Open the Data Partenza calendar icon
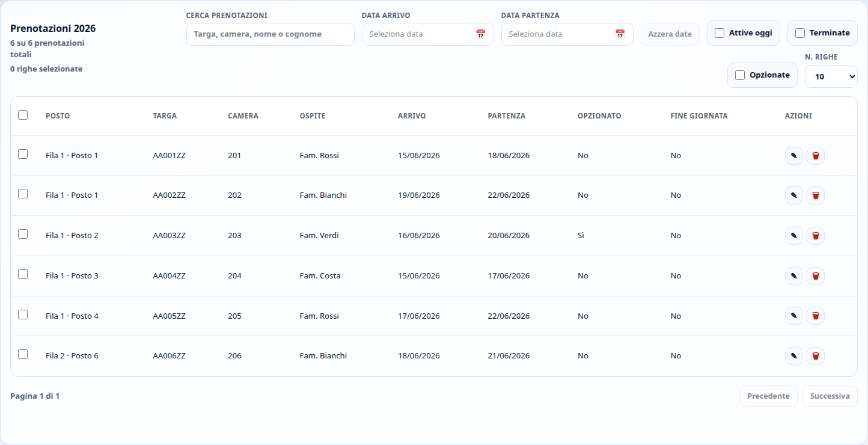Image resolution: width=868 pixels, height=445 pixels. tap(620, 34)
